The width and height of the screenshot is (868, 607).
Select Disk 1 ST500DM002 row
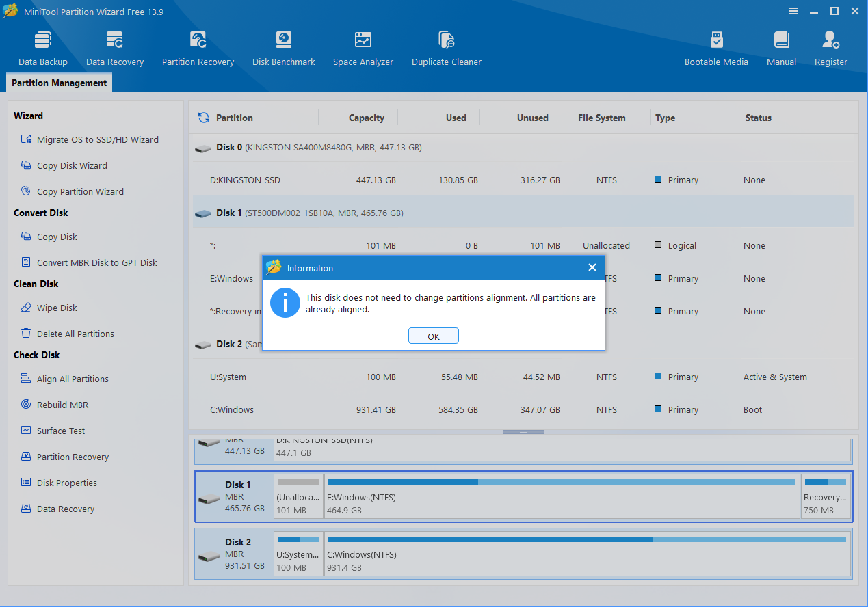(x=523, y=213)
